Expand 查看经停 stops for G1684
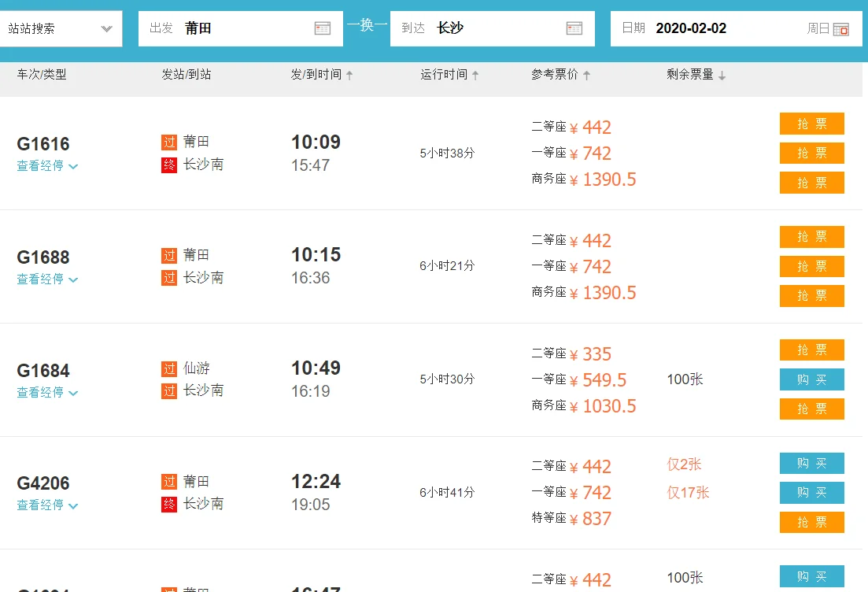Screen dimensions: 868x592 click(47, 392)
